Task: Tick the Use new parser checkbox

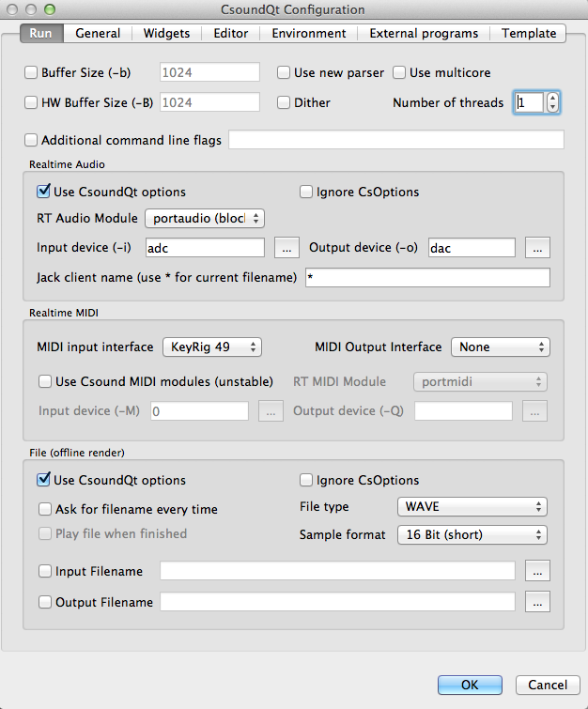Action: point(284,72)
